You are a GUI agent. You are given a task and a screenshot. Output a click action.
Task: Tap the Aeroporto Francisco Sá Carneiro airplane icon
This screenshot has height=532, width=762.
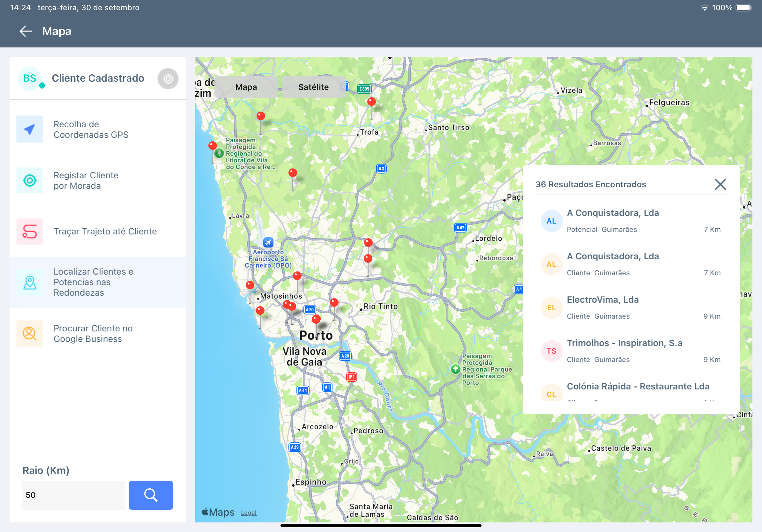click(x=268, y=242)
